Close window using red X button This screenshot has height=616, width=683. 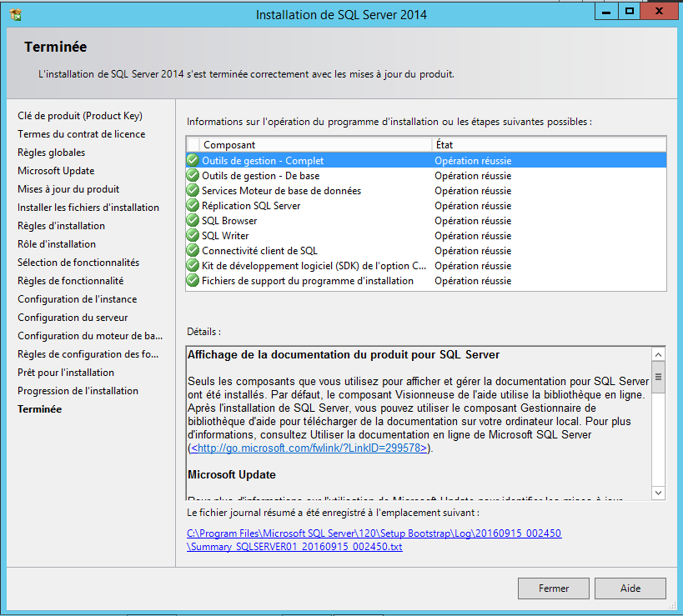(659, 12)
